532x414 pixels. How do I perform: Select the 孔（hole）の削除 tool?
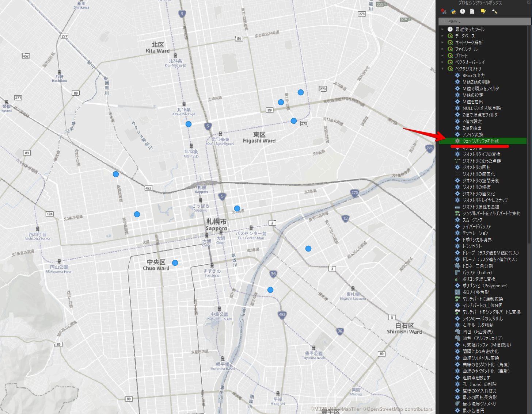(479, 384)
